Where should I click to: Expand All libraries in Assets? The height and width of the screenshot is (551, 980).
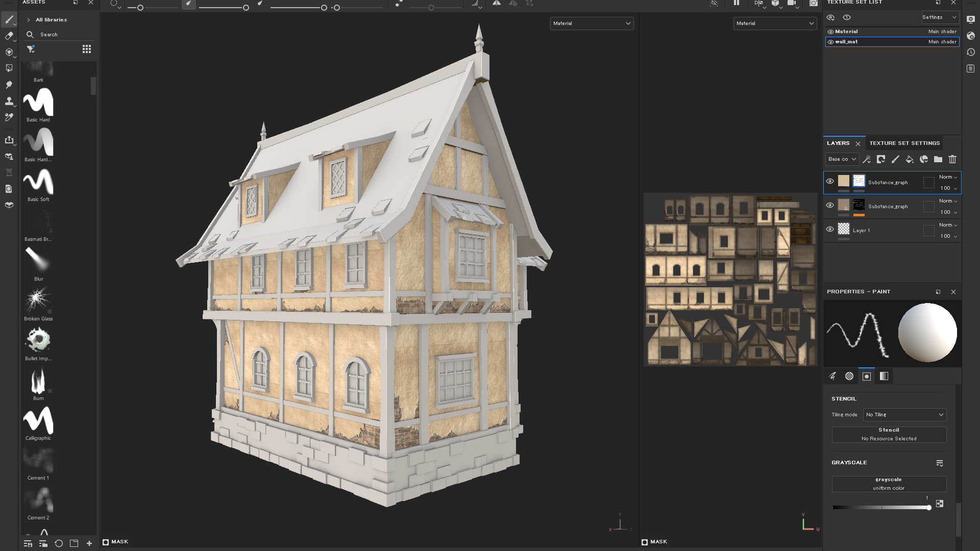(x=28, y=20)
